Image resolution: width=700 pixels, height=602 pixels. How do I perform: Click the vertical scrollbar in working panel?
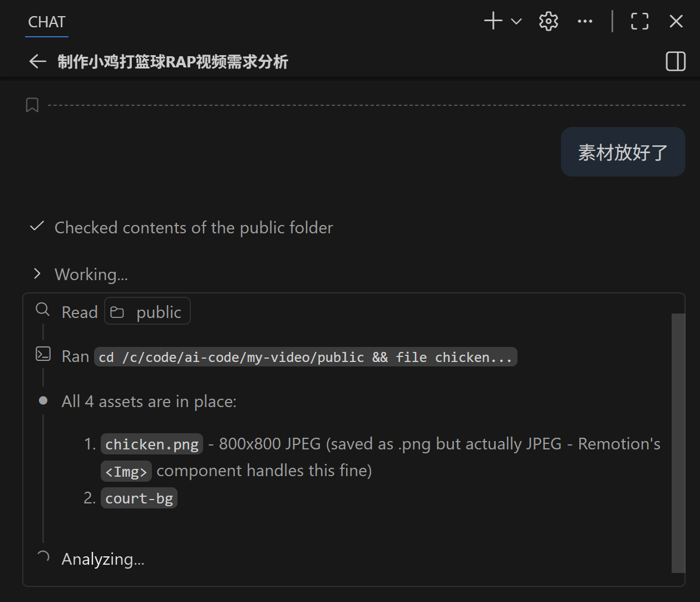click(678, 443)
